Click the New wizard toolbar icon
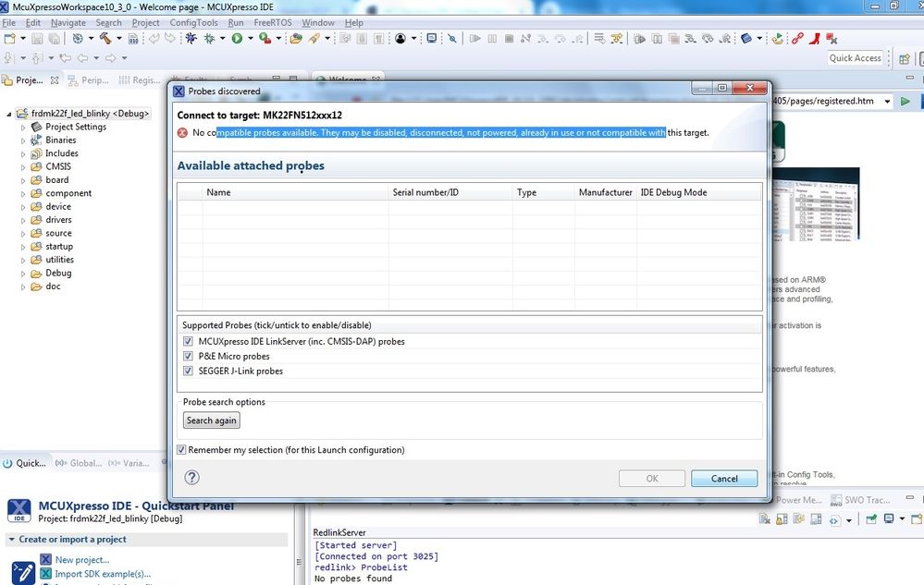 pyautogui.click(x=9, y=38)
